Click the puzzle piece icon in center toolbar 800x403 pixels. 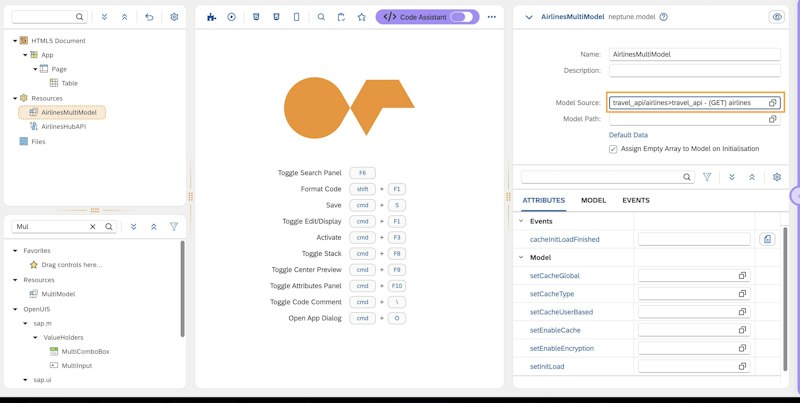click(211, 17)
